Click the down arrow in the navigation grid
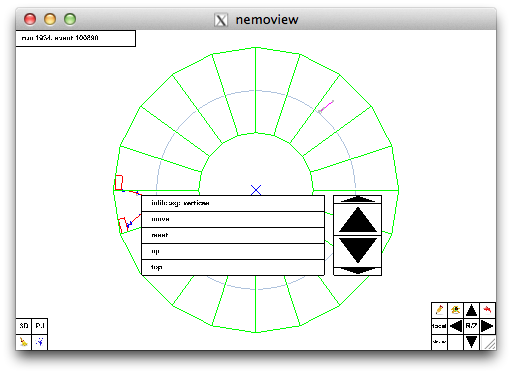Screen dimensions: 512x374 coord(471,342)
